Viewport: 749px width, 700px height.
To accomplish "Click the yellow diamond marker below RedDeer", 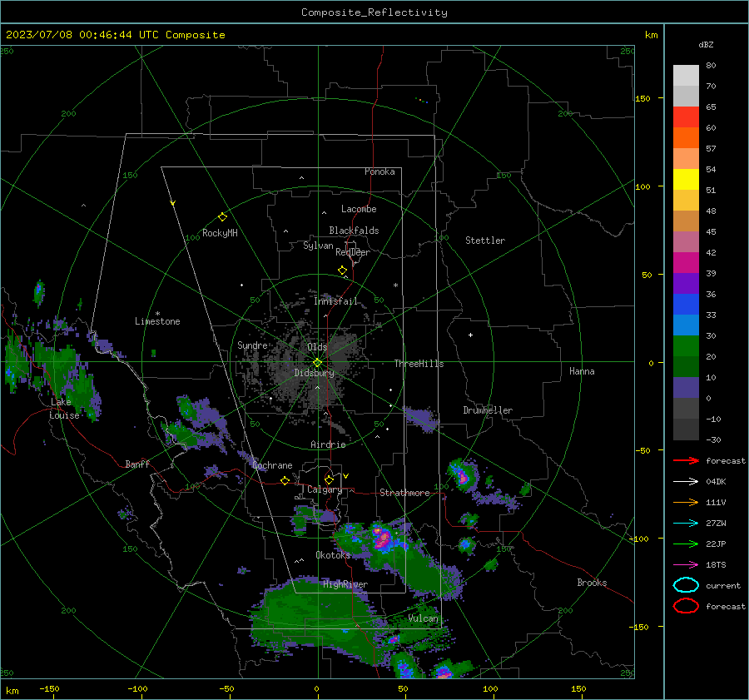I will click(x=342, y=271).
